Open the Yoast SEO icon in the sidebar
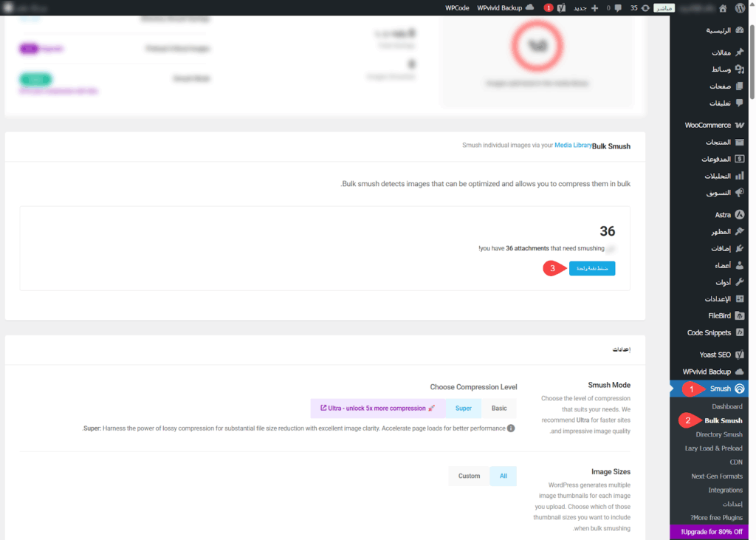 (x=740, y=355)
